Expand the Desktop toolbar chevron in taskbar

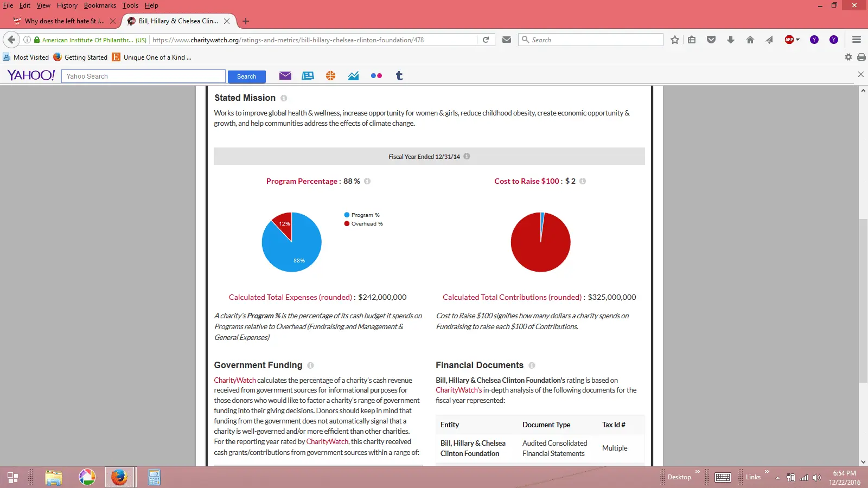[698, 472]
